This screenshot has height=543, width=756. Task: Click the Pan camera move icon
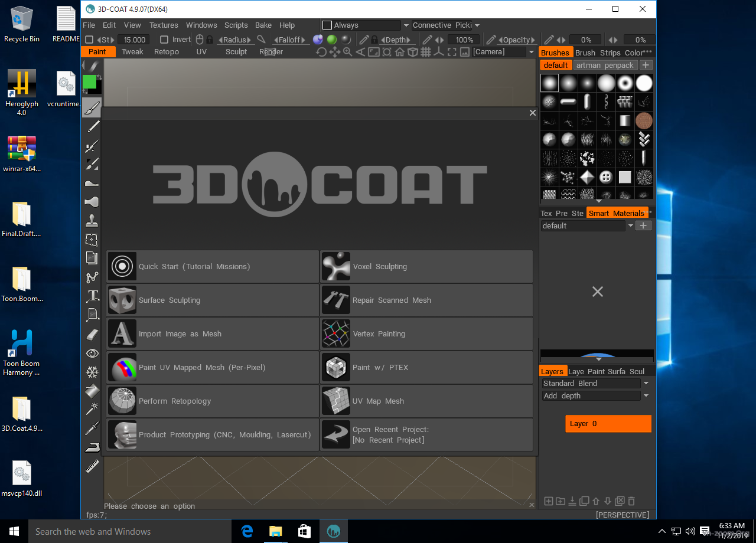click(x=334, y=52)
